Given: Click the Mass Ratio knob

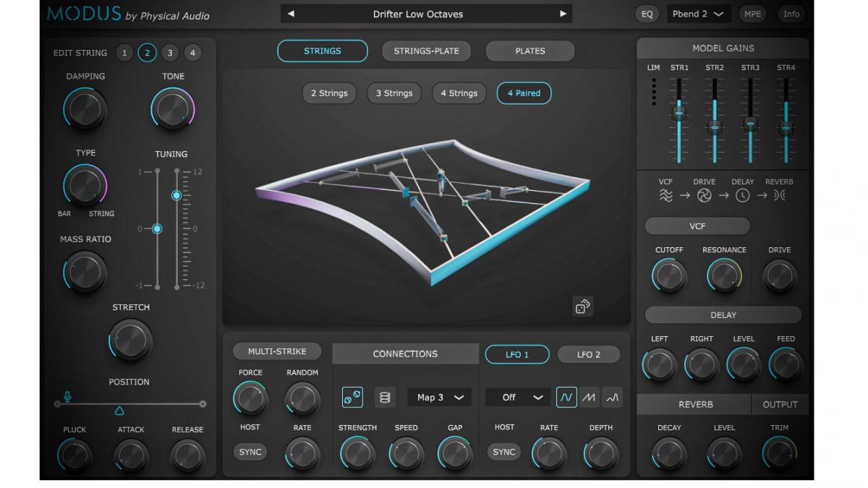Looking at the screenshot, I should (x=85, y=272).
